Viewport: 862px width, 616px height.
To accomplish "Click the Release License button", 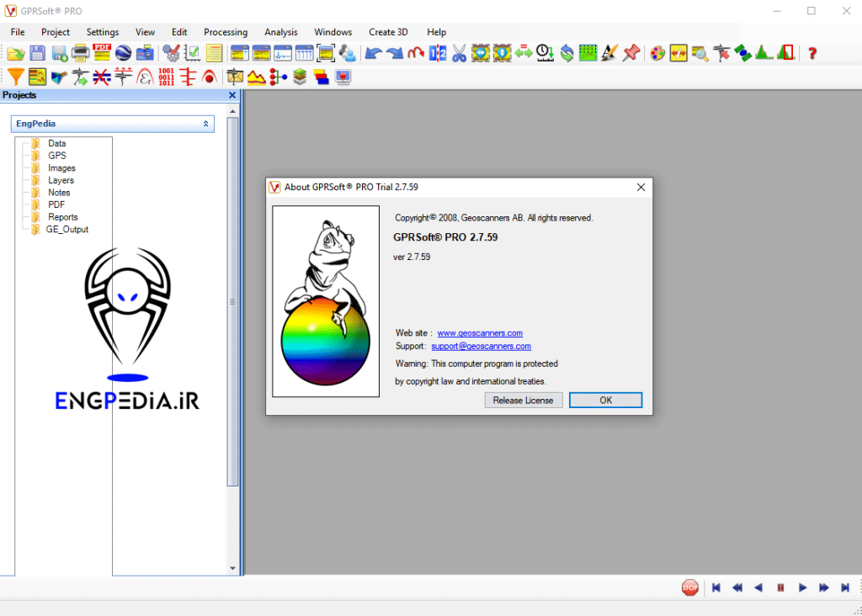I will (x=523, y=401).
